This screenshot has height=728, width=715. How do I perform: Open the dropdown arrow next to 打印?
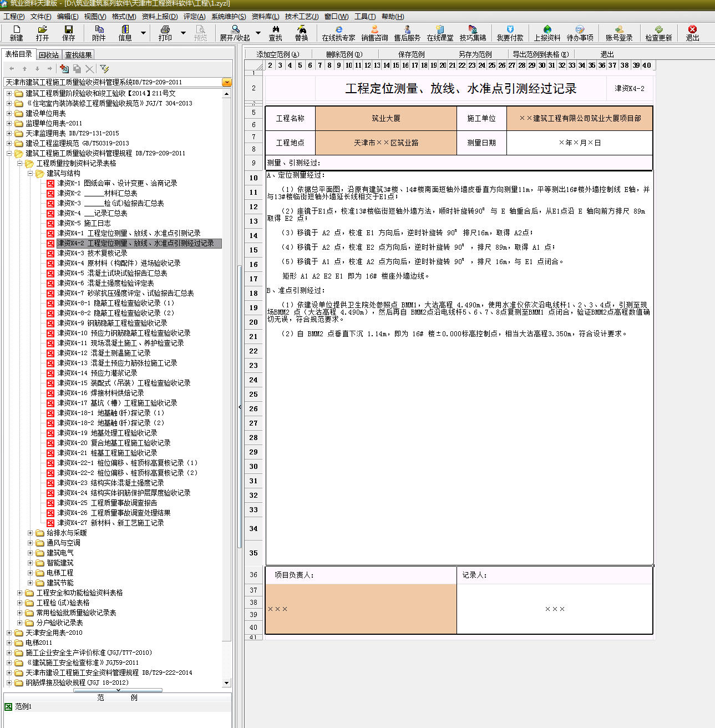point(183,33)
